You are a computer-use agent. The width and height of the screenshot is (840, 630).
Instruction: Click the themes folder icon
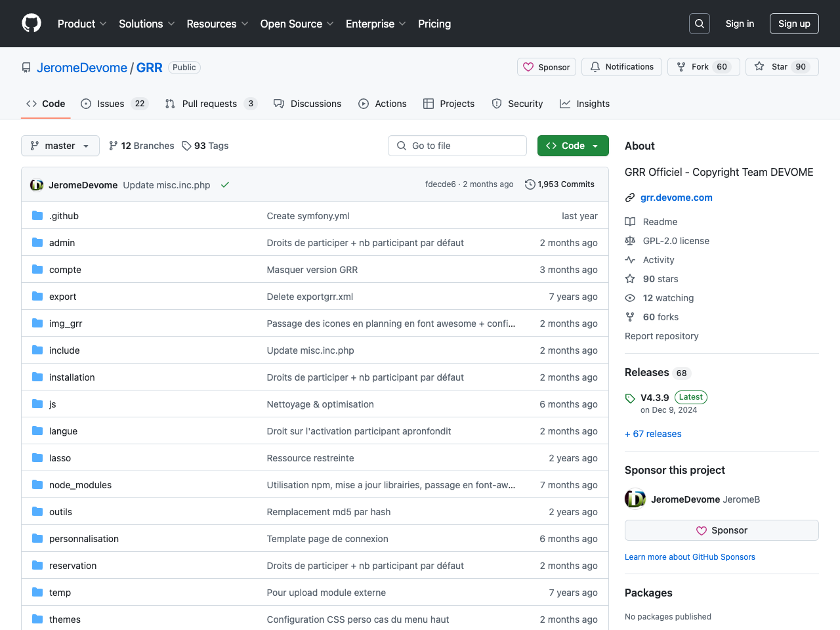pyautogui.click(x=37, y=619)
